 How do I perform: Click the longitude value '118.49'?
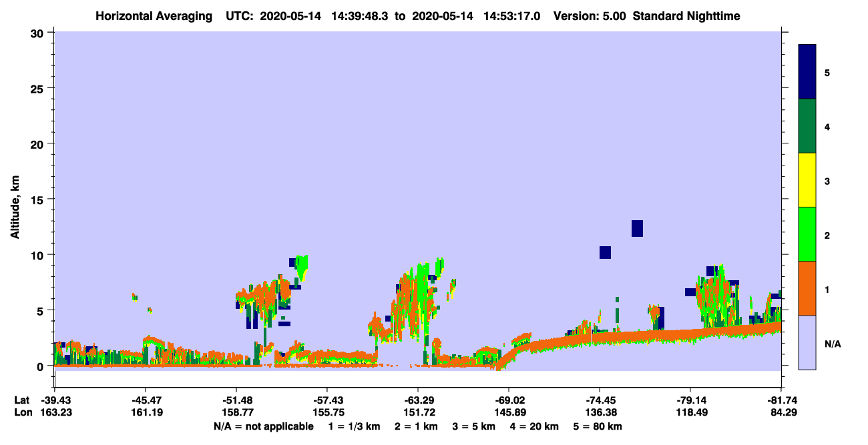pyautogui.click(x=690, y=412)
